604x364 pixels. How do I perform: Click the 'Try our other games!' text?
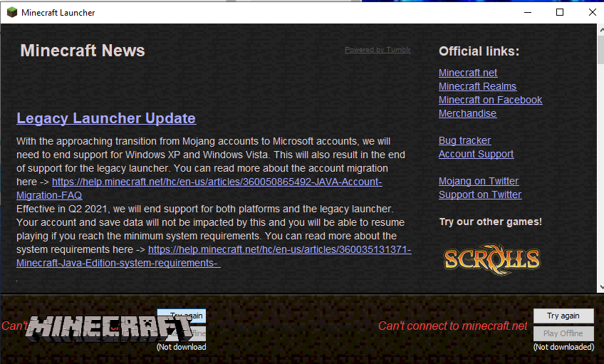coord(490,222)
